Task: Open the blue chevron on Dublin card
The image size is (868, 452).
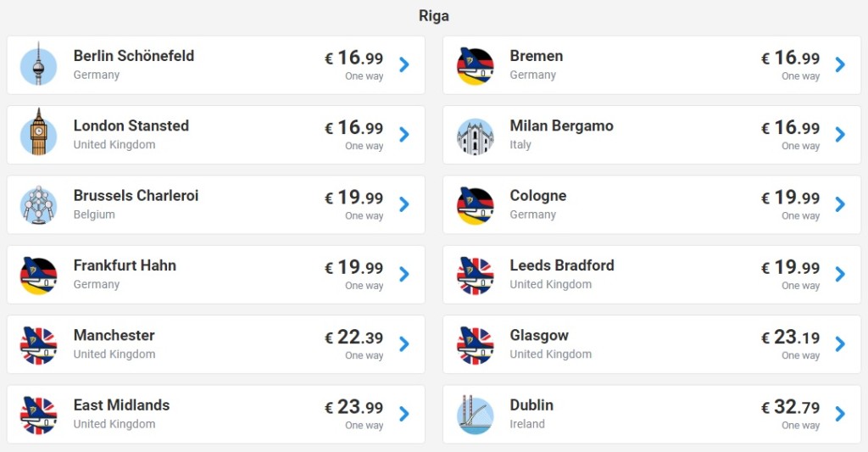Action: pos(840,414)
